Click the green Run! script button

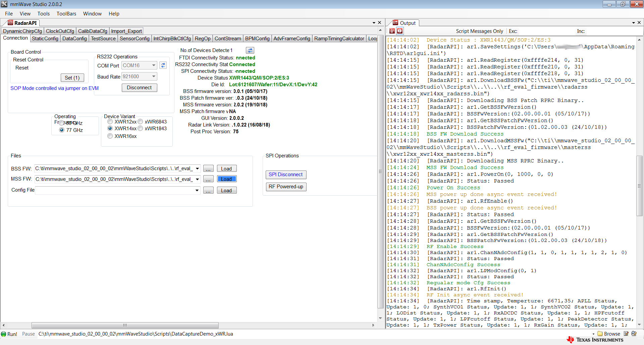point(9,334)
